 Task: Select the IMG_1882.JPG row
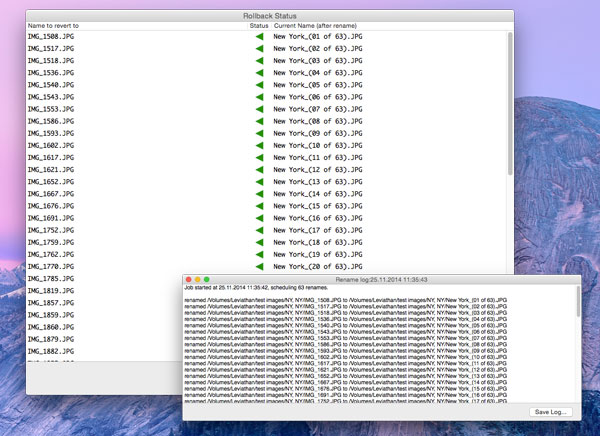(x=51, y=351)
